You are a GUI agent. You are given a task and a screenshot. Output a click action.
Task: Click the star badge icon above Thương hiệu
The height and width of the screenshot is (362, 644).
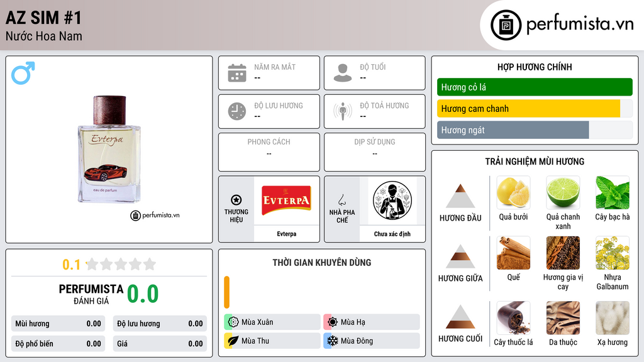(236, 200)
